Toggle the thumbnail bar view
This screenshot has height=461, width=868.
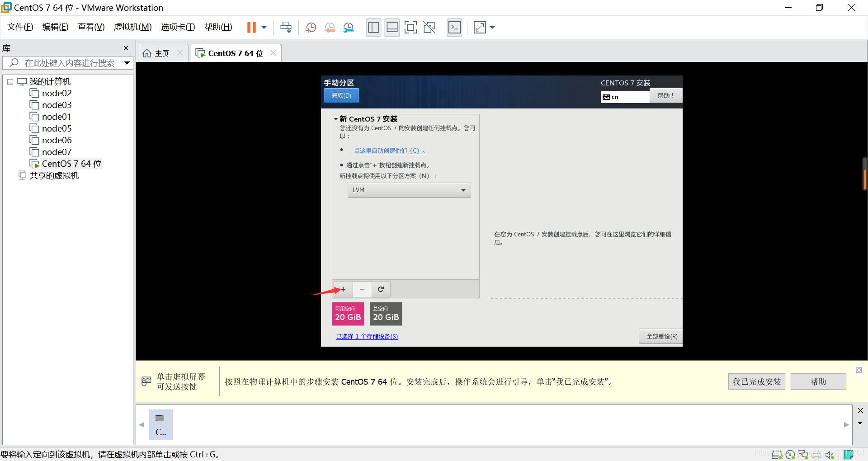392,28
